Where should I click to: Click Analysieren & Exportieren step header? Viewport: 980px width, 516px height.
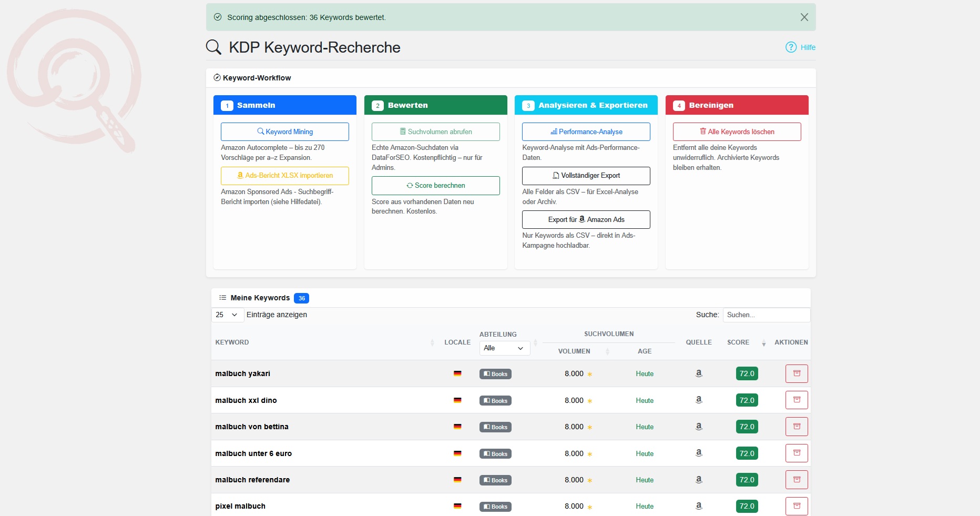586,105
